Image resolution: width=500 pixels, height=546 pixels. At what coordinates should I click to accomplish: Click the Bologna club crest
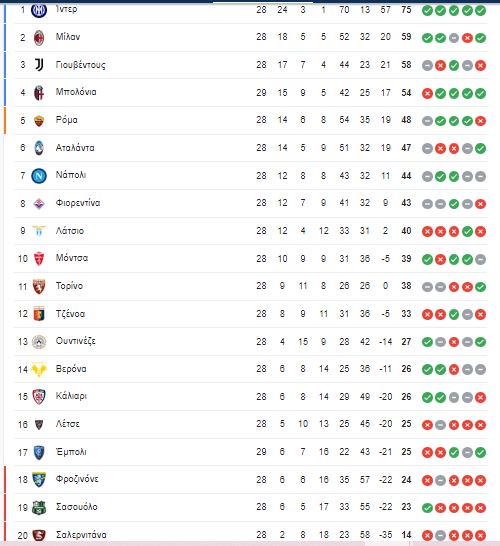(39, 93)
